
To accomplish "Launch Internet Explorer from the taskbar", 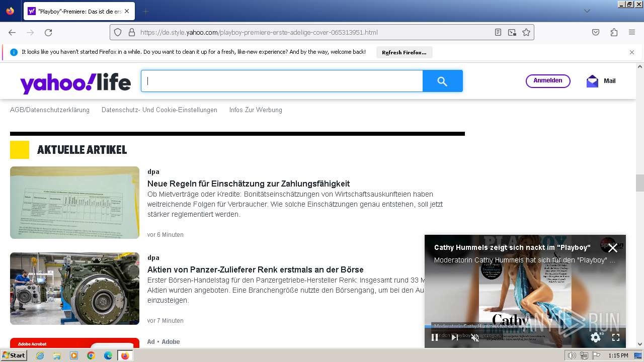I will [40, 355].
